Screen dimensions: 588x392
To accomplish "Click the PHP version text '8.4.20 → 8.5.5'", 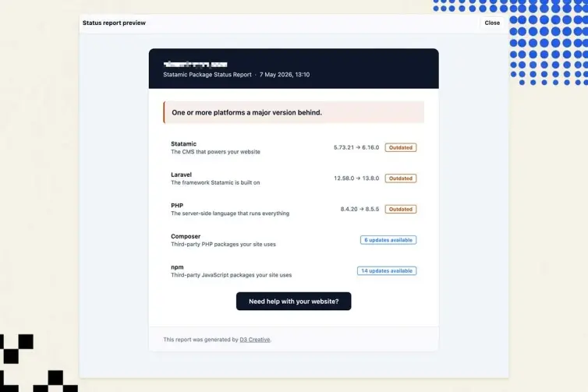I will tap(360, 209).
